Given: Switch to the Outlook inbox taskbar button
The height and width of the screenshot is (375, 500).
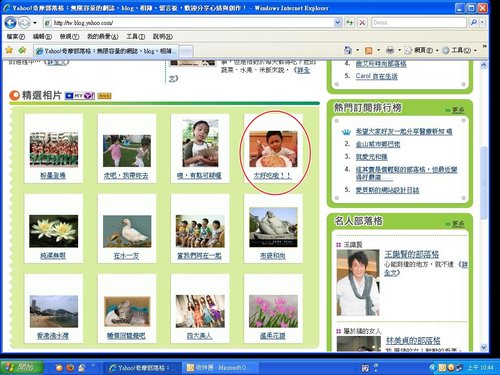Looking at the screenshot, I should point(219,368).
